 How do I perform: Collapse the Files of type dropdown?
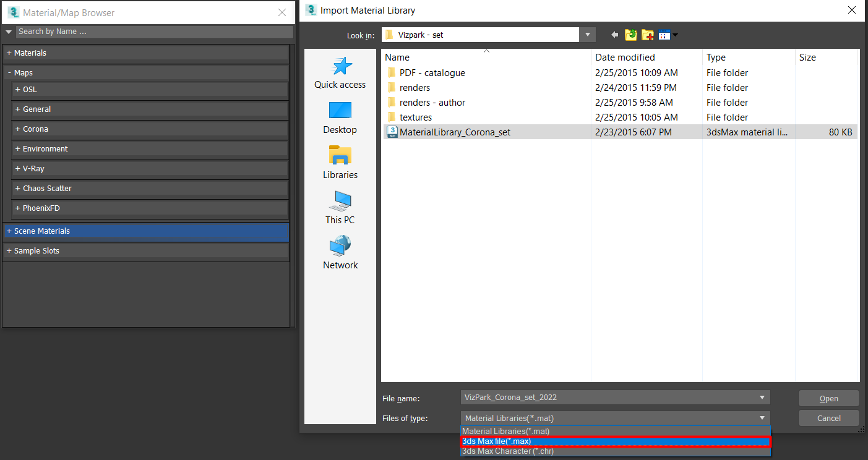click(762, 419)
